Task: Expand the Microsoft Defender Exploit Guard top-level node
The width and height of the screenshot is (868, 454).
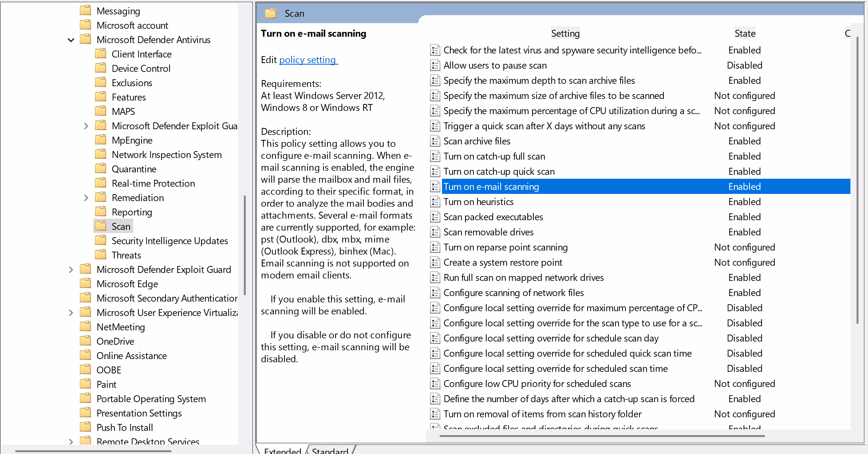Action: pyautogui.click(x=71, y=270)
